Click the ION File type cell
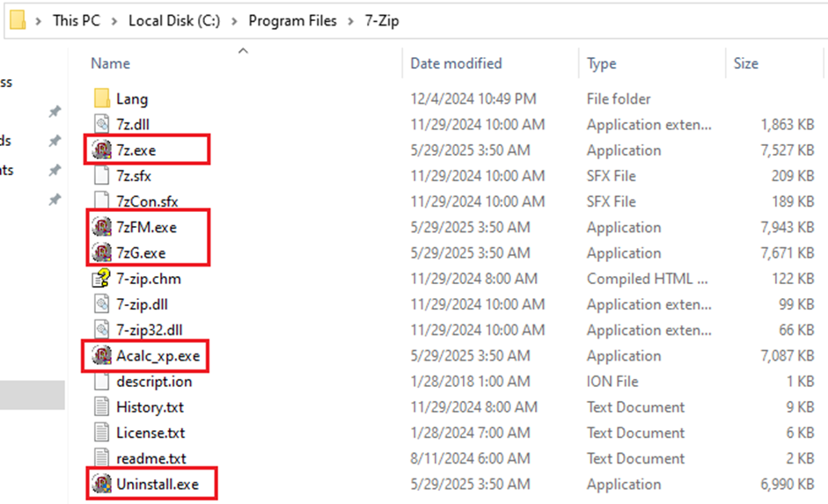The image size is (828, 504). [x=612, y=382]
